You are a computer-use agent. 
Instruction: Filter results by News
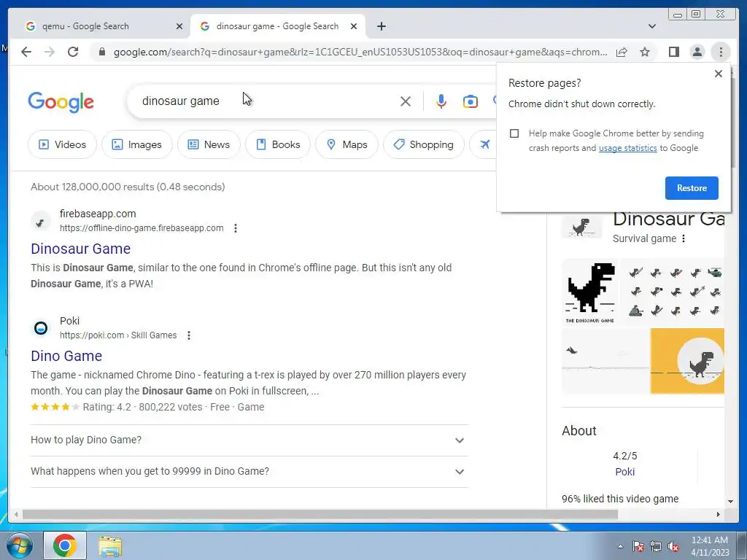[x=209, y=145]
